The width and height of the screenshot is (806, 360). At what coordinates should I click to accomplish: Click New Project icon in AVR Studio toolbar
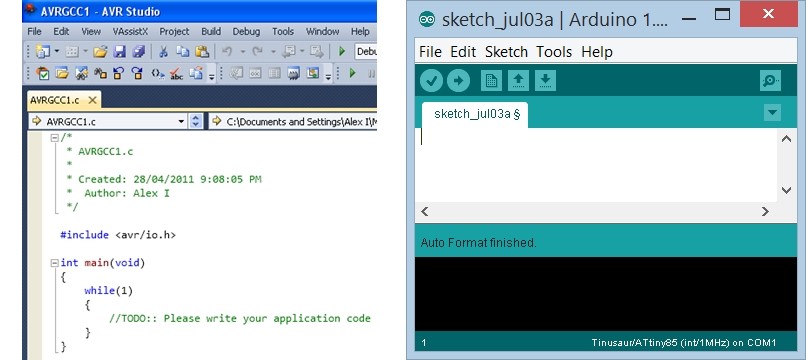tap(43, 51)
